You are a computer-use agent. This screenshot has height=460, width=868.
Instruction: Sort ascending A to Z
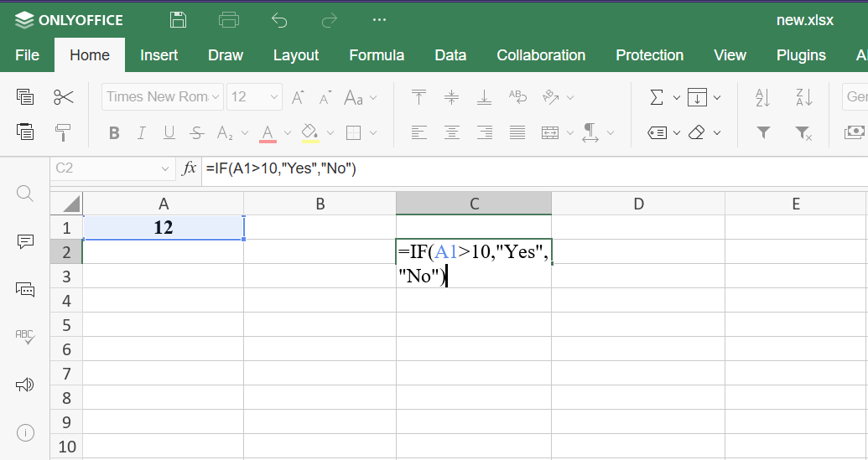(x=763, y=97)
